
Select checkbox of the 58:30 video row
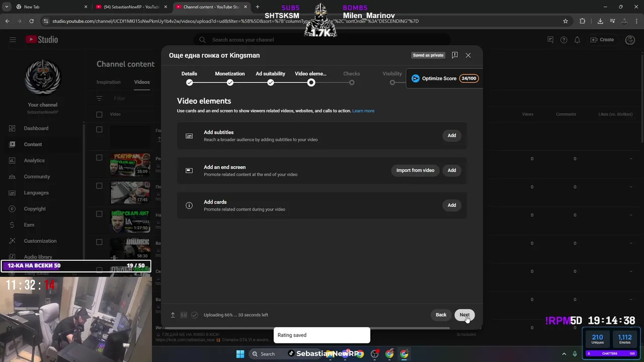click(x=99, y=242)
